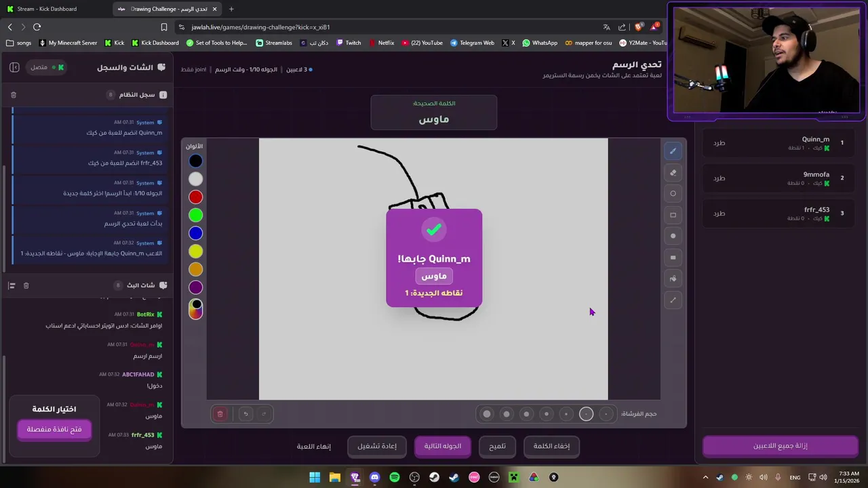
Task: Click the restart button إعادة تشغيل
Action: pyautogui.click(x=376, y=446)
